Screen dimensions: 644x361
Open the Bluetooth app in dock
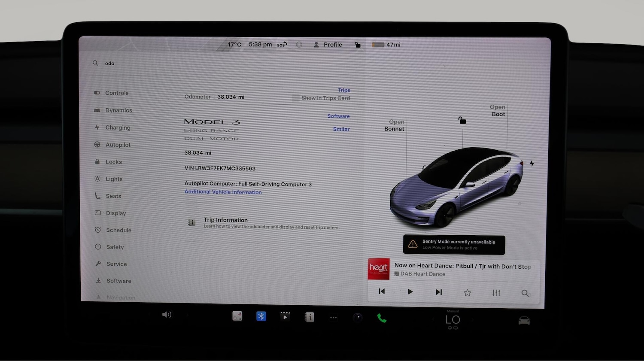pyautogui.click(x=261, y=316)
